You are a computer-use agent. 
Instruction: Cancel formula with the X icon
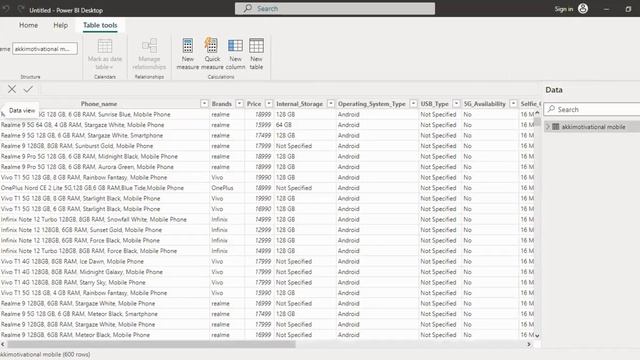pos(12,89)
